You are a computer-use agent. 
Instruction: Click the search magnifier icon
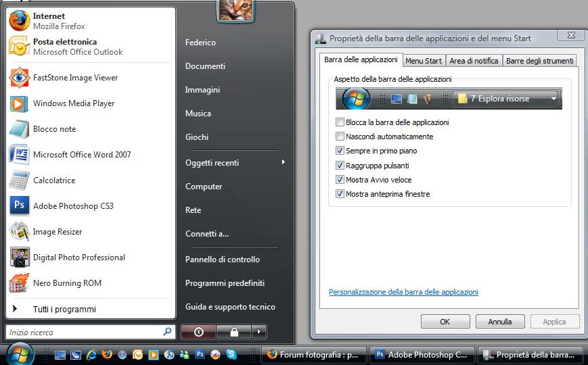[x=167, y=331]
